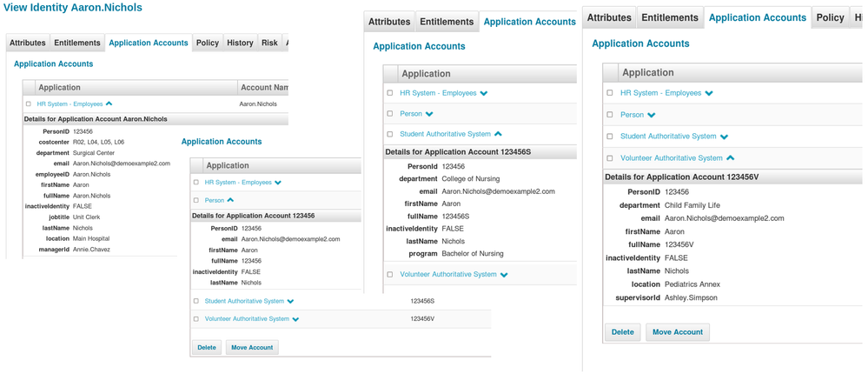Click Delete below the supervisorId Ashley.Simpson details
The height and width of the screenshot is (374, 868).
622,332
